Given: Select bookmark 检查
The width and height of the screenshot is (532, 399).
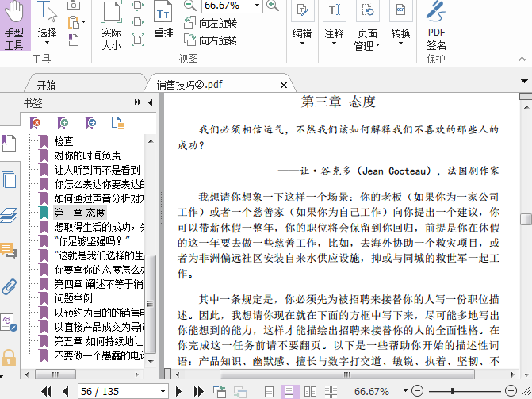Looking at the screenshot, I should coord(63,141).
